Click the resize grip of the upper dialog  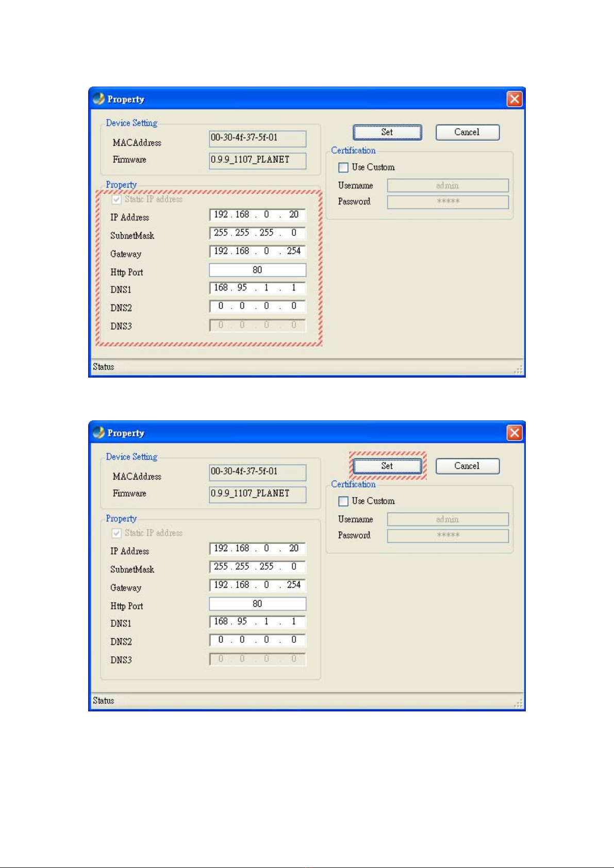519,369
